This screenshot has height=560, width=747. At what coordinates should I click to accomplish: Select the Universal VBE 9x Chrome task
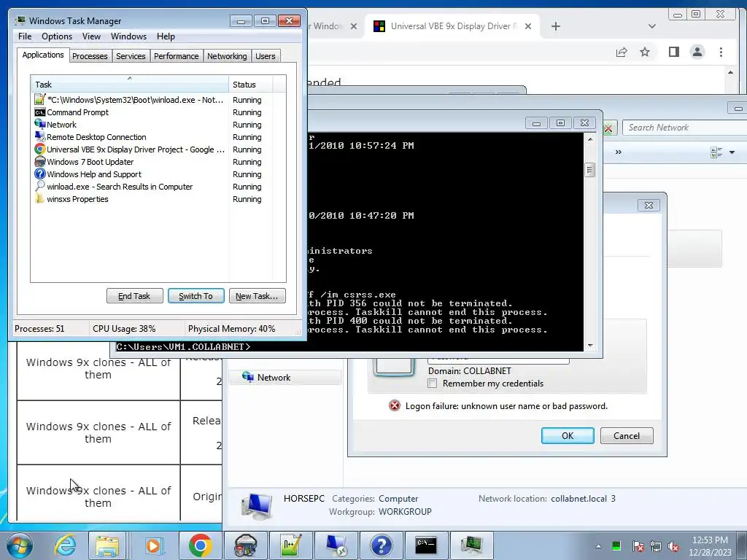tap(153, 149)
